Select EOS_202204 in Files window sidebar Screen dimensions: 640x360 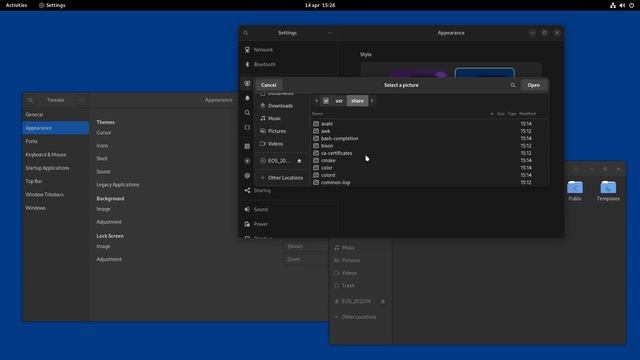[356, 301]
